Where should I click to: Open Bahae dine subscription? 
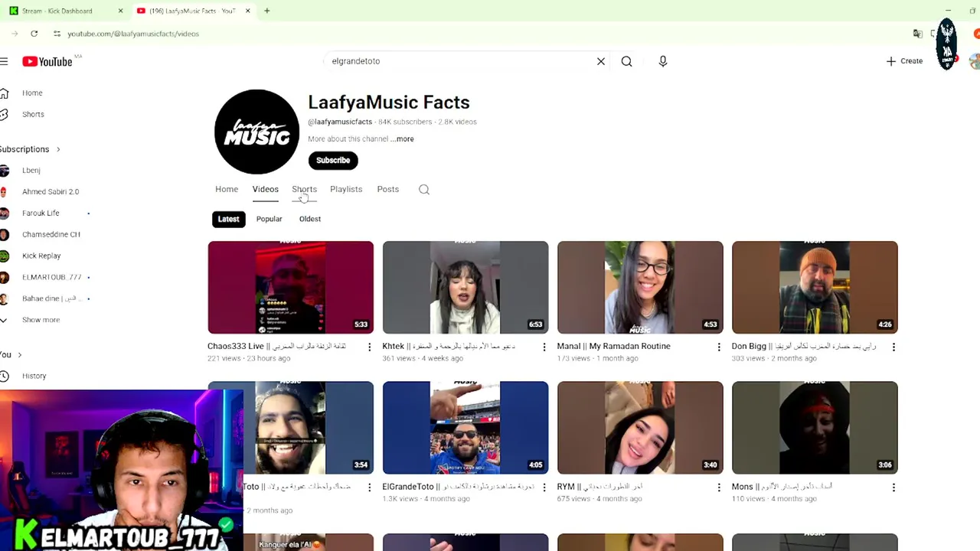(x=51, y=298)
